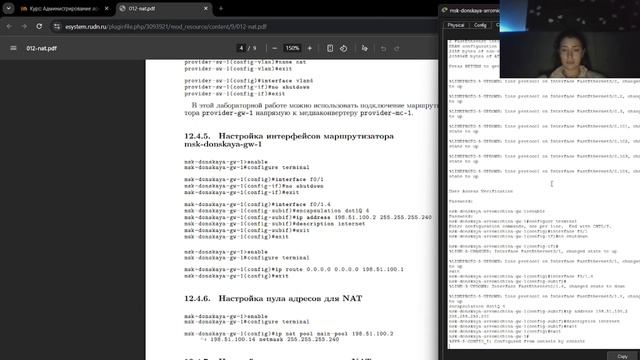Image resolution: width=640 pixels, height=360 pixels.
Task: Toggle the PDF sidebar menu
Action: coord(13,48)
